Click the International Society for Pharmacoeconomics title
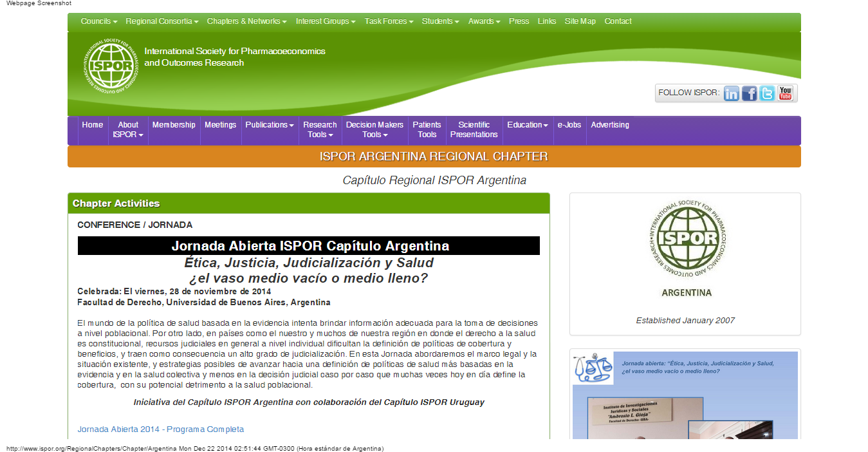The image size is (868, 452). pos(235,57)
